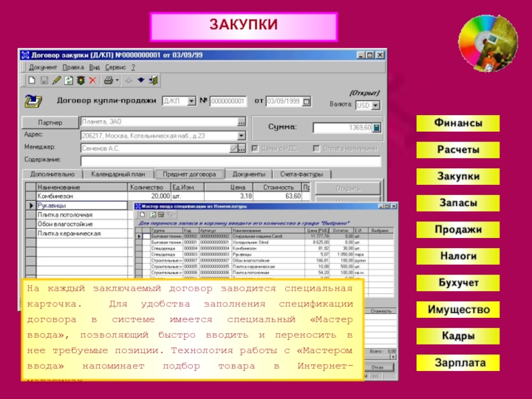Open the Сервис menu
This screenshot has height=399, width=532.
click(115, 67)
